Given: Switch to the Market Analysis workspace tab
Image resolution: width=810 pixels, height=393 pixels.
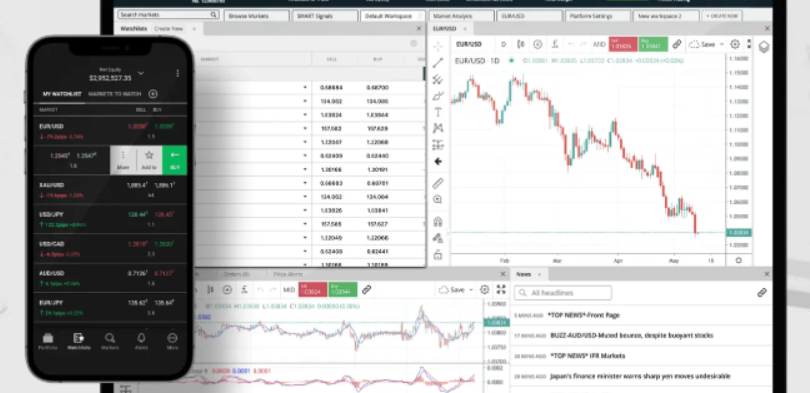Looking at the screenshot, I should coord(460,16).
